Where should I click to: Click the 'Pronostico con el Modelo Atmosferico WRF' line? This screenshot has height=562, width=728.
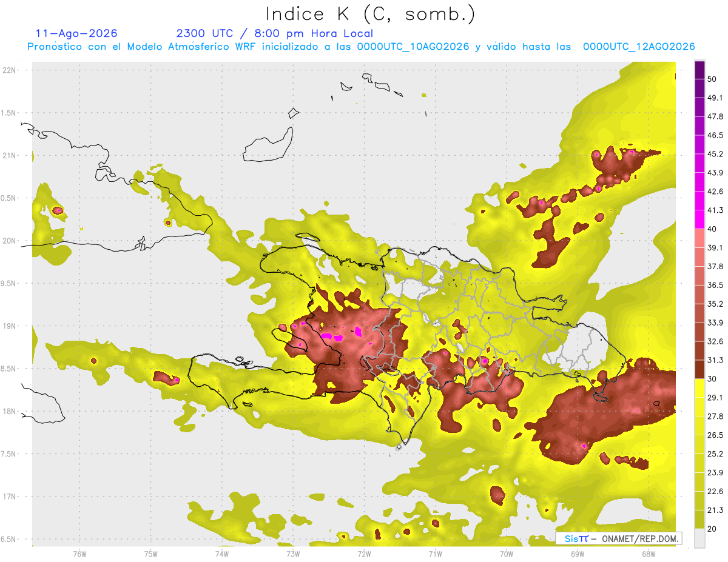[361, 47]
